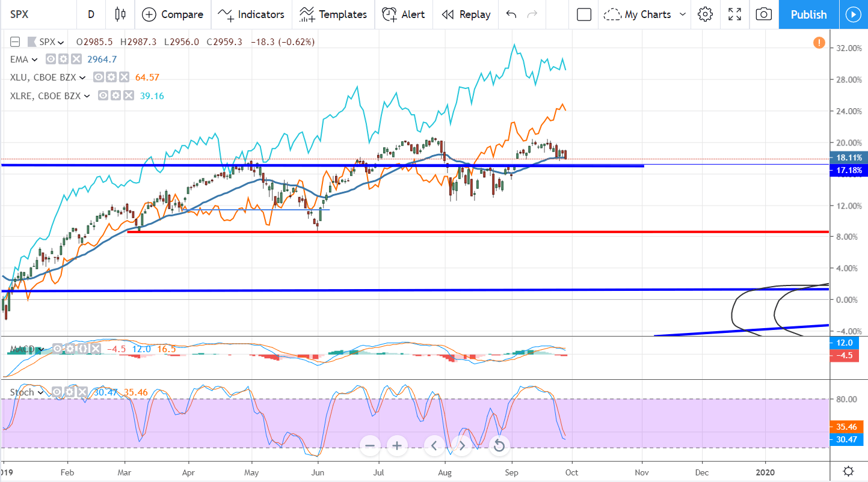Enter fullscreen mode
The height and width of the screenshot is (482, 868).
734,14
